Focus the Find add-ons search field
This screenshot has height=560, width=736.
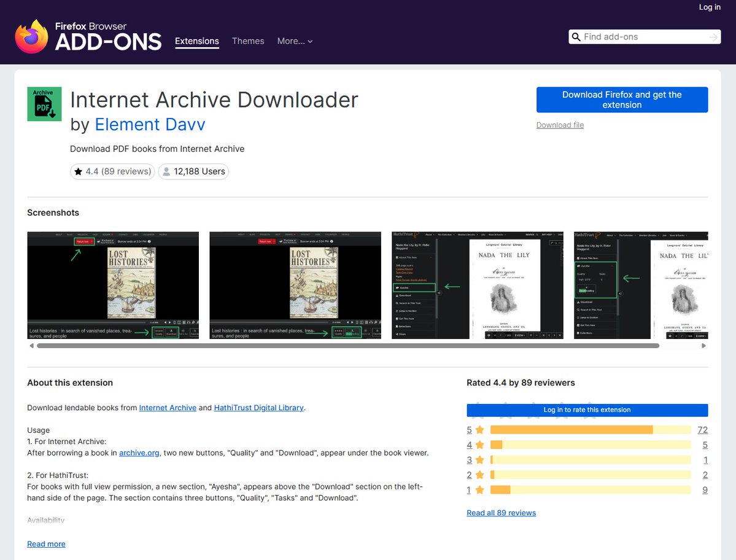[645, 37]
